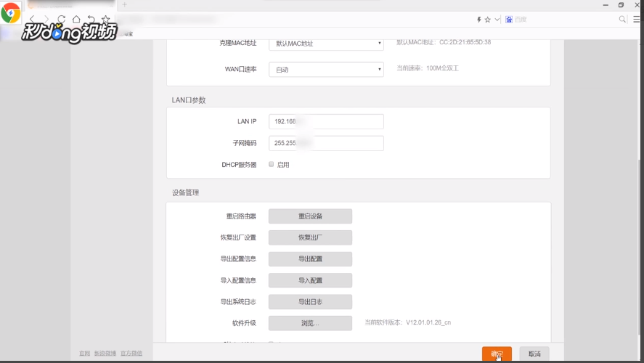Click the 浏览... browse firmware button

tap(310, 323)
